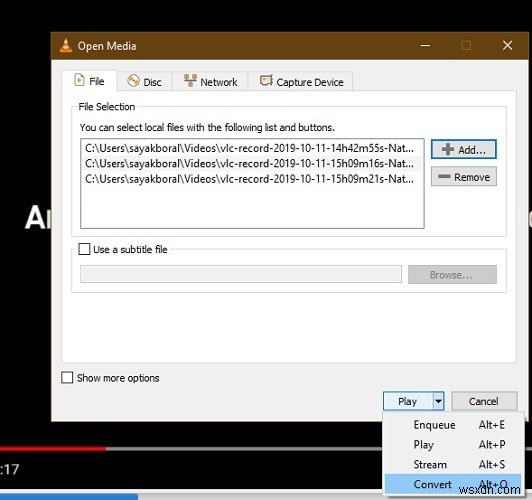
Task: Click the Remove button
Action: click(x=463, y=176)
